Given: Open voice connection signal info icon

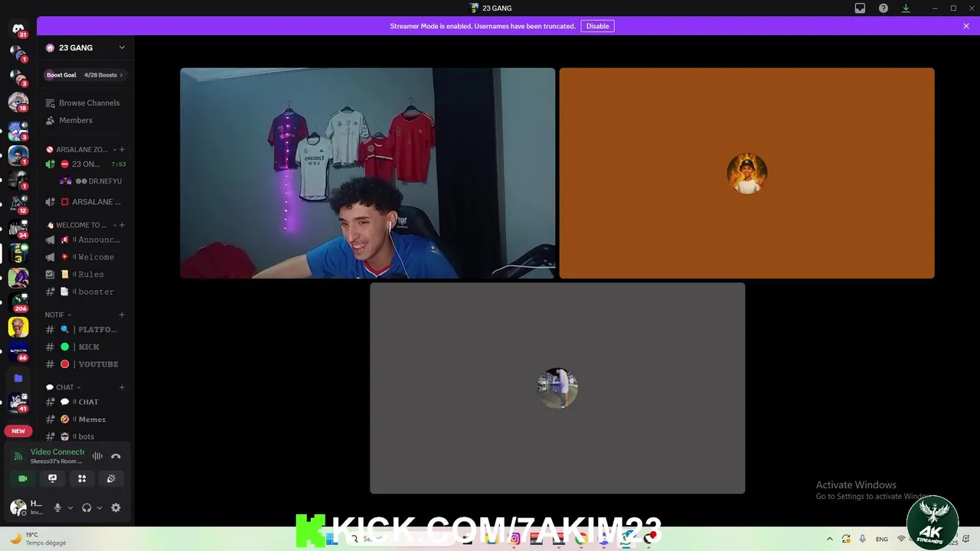Looking at the screenshot, I should point(18,456).
